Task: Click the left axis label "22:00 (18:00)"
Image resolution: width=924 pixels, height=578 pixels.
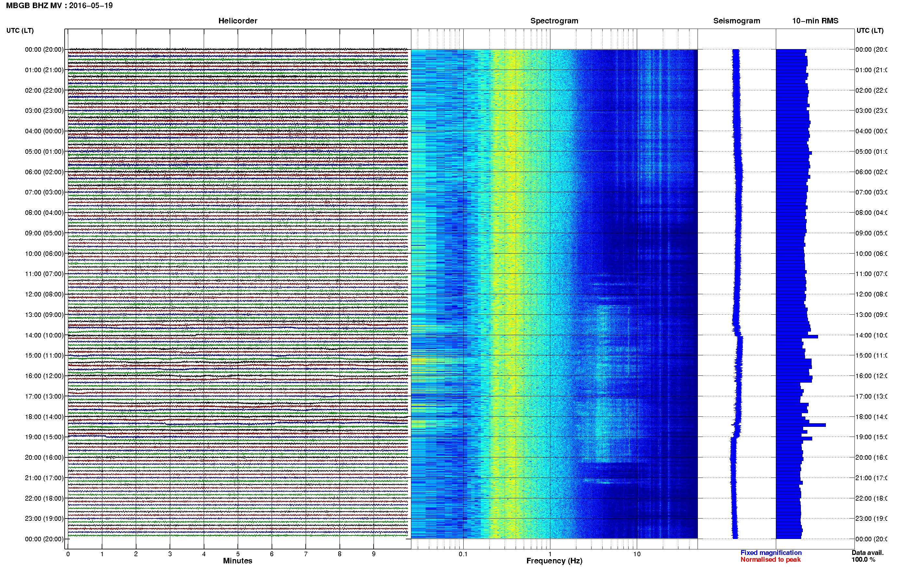Action: click(44, 498)
